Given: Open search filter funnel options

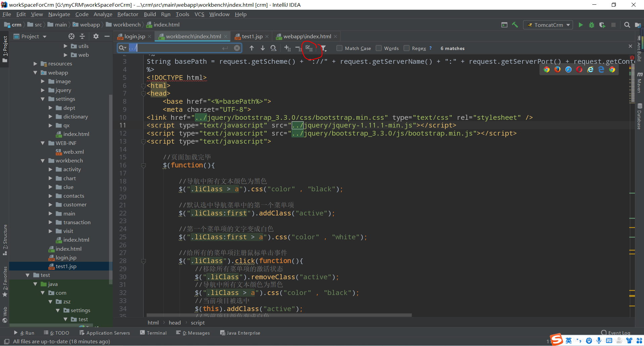Looking at the screenshot, I should coord(323,48).
